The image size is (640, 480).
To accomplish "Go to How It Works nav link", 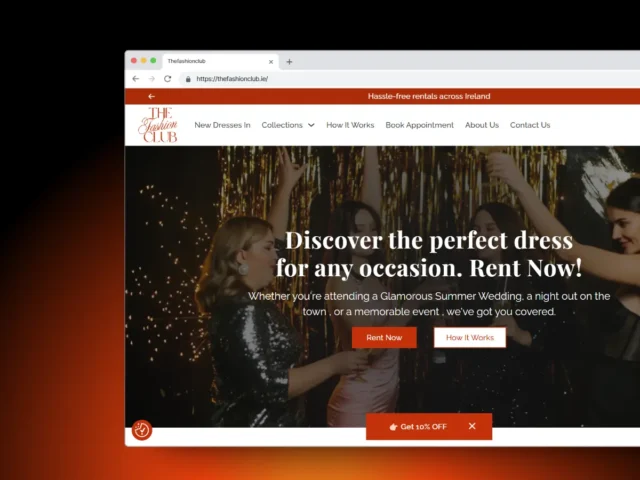I will point(350,125).
